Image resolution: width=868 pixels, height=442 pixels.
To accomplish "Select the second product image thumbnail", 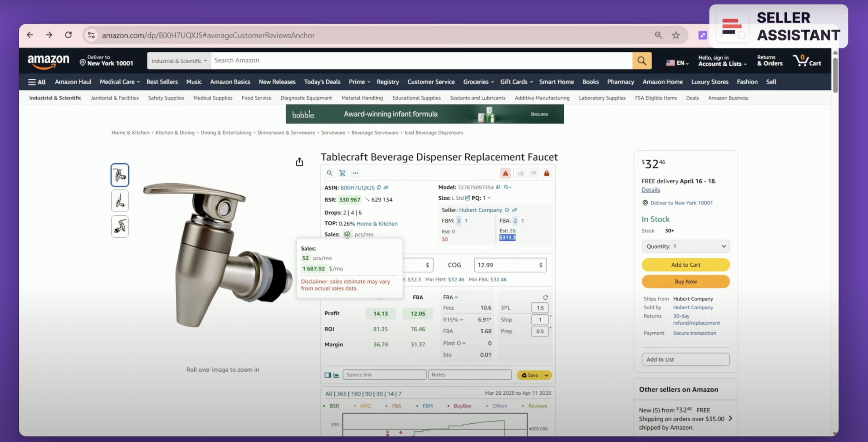I will [x=120, y=201].
